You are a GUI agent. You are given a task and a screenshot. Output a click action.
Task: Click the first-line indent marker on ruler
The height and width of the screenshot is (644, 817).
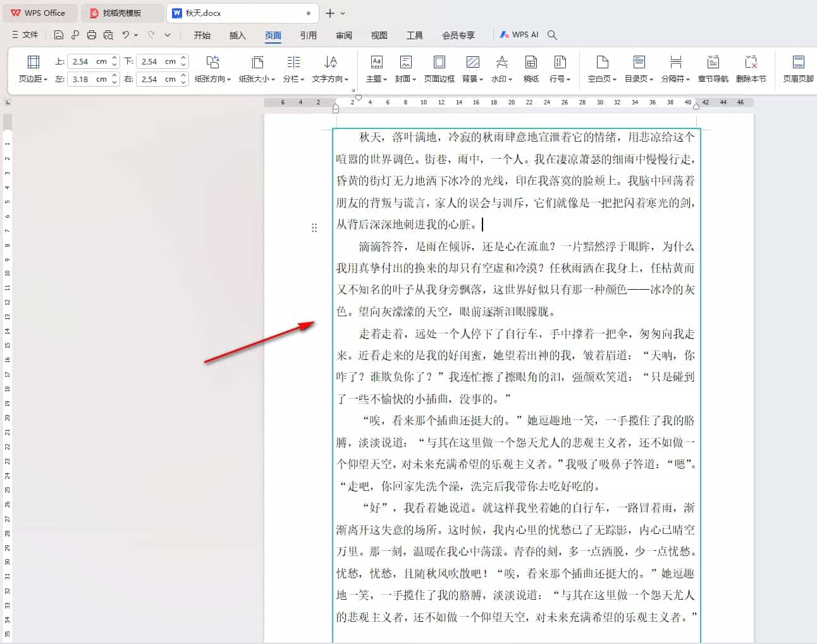(x=359, y=98)
